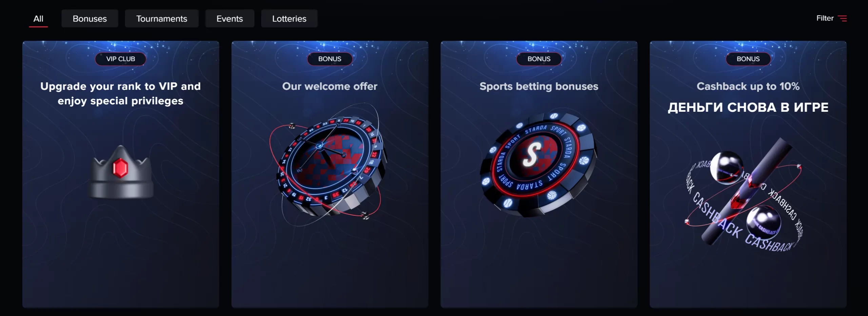Image resolution: width=868 pixels, height=316 pixels.
Task: Click the crown icon on VIP card
Action: (121, 172)
